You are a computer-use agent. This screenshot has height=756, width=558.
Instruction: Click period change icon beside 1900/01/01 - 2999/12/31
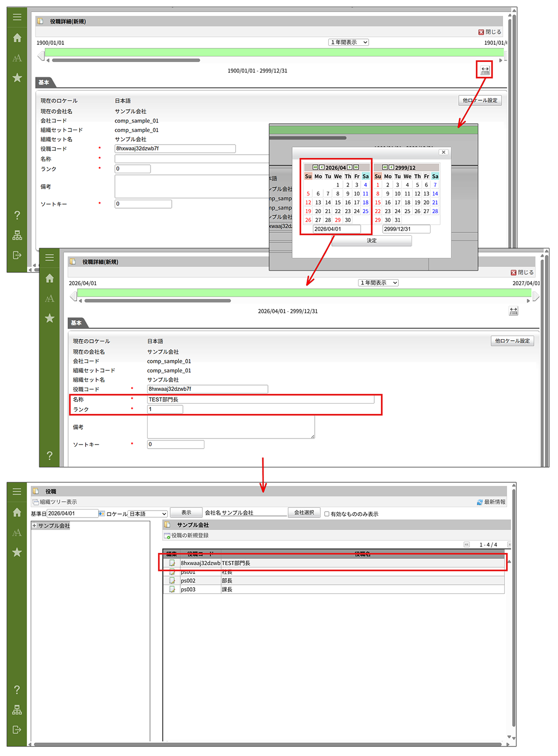coord(484,71)
